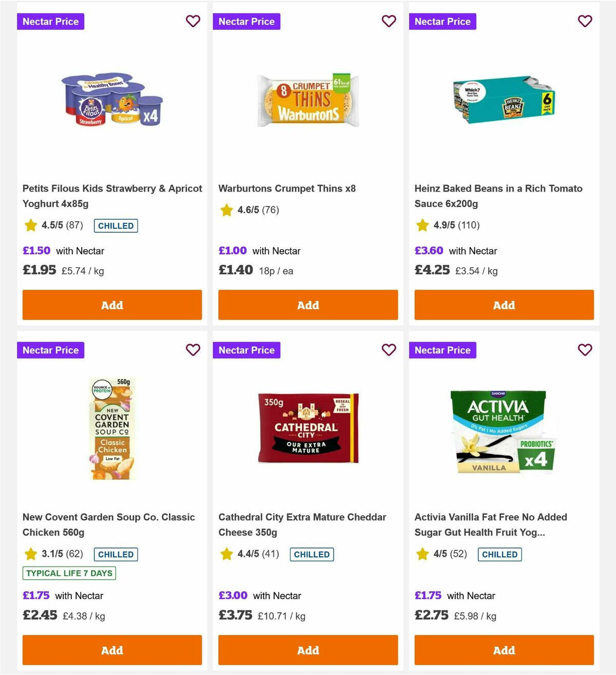
Task: Open the Nectar Price badge on Heinz Beans
Action: pos(442,21)
